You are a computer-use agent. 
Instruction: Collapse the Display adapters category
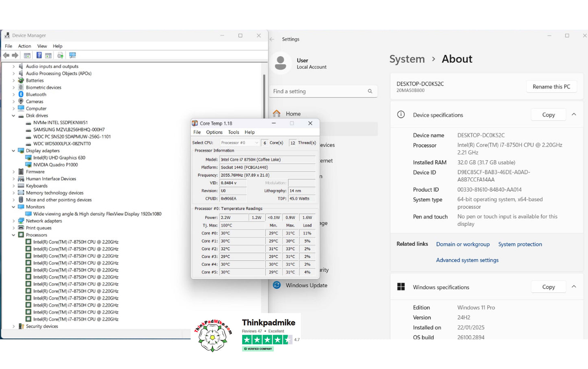pyautogui.click(x=14, y=150)
